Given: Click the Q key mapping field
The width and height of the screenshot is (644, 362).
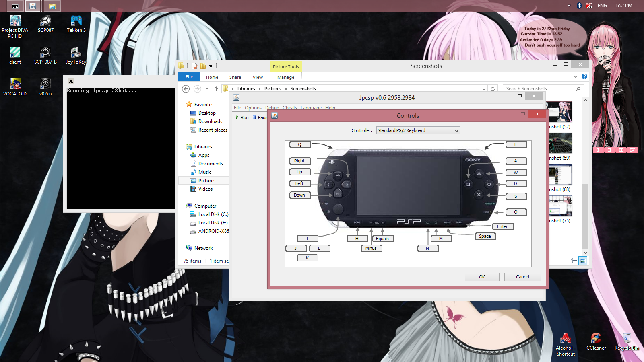Looking at the screenshot, I should (299, 145).
